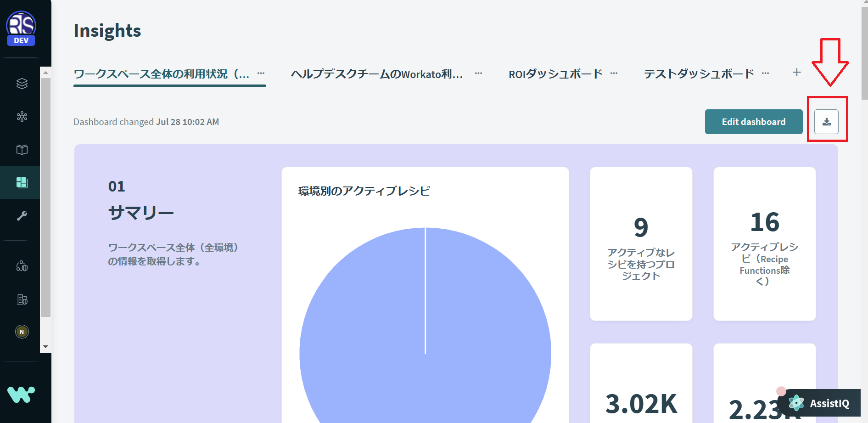Select the Connections icon in the sidebar
The height and width of the screenshot is (423, 868).
pos(20,117)
